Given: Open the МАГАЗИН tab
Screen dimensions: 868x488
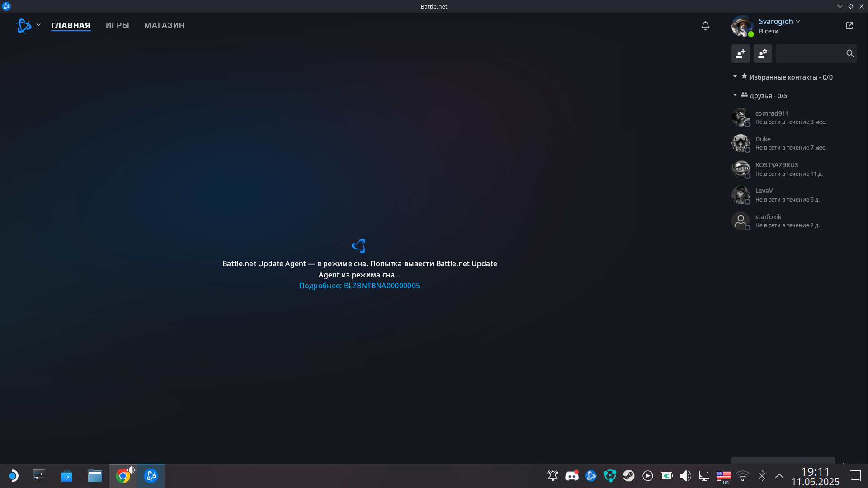Looking at the screenshot, I should coord(164,25).
